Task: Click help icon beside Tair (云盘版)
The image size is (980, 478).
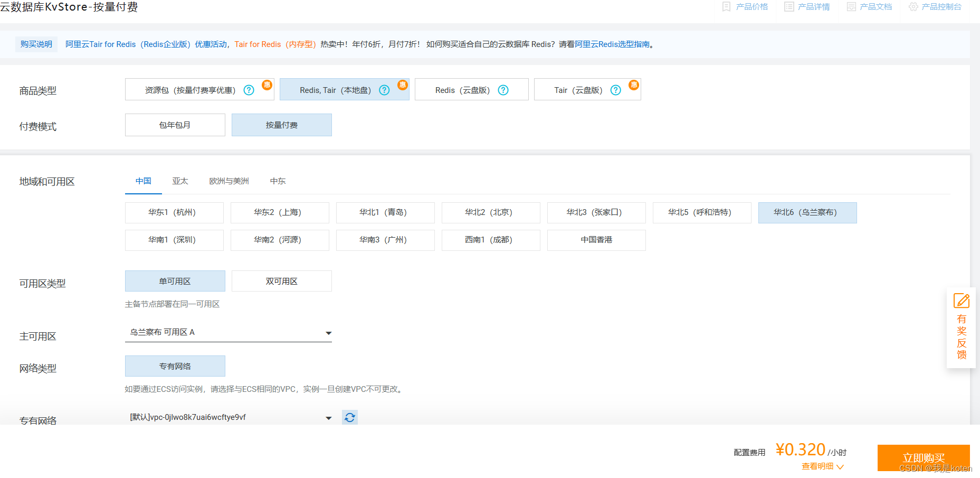Action: (x=615, y=90)
